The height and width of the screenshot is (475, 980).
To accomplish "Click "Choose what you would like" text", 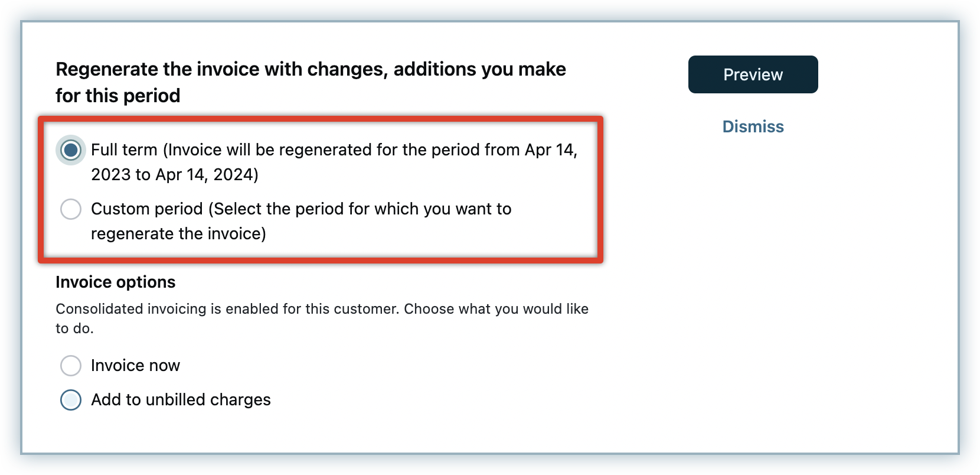I will [x=496, y=309].
